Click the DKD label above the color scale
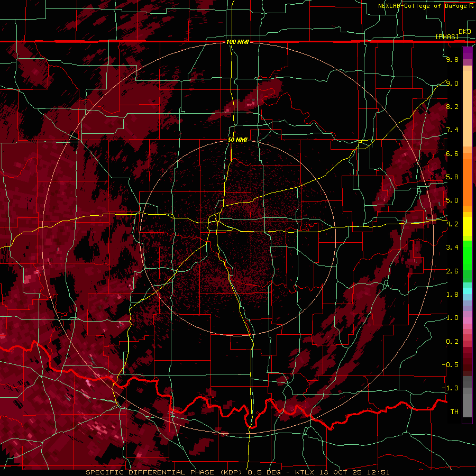476x476 pixels. (x=464, y=31)
